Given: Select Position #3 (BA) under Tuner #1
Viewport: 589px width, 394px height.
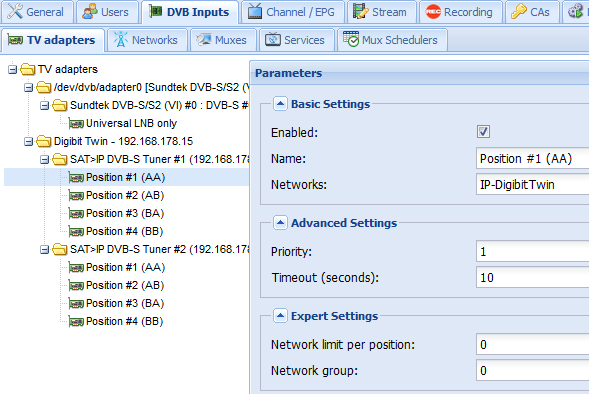Looking at the screenshot, I should pos(125,213).
